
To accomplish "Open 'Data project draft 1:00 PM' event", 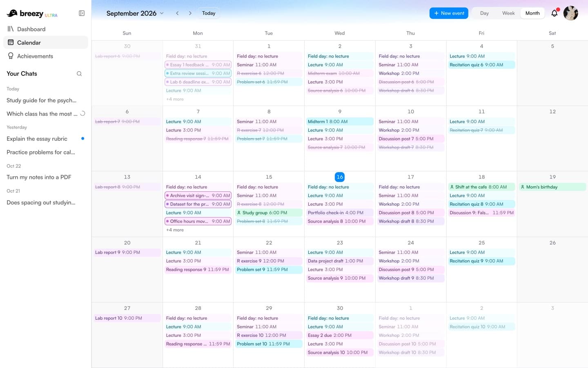I will click(x=340, y=261).
